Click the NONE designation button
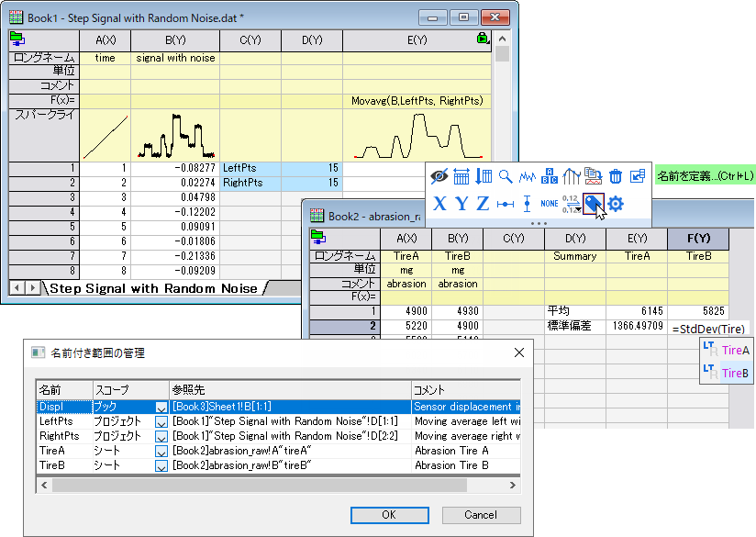This screenshot has height=537, width=756. pyautogui.click(x=550, y=204)
